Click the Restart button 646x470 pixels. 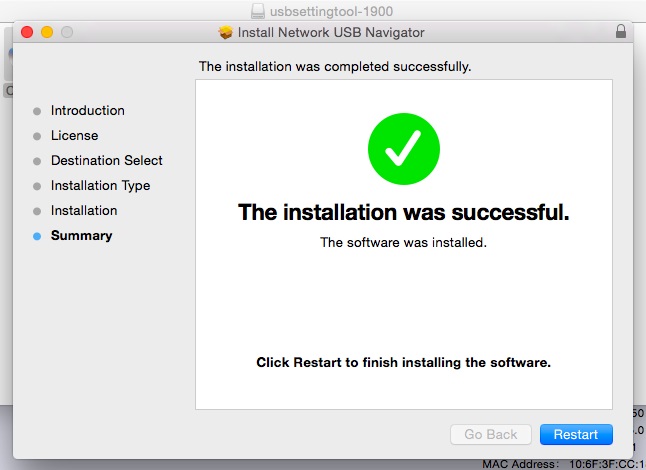pyautogui.click(x=576, y=434)
